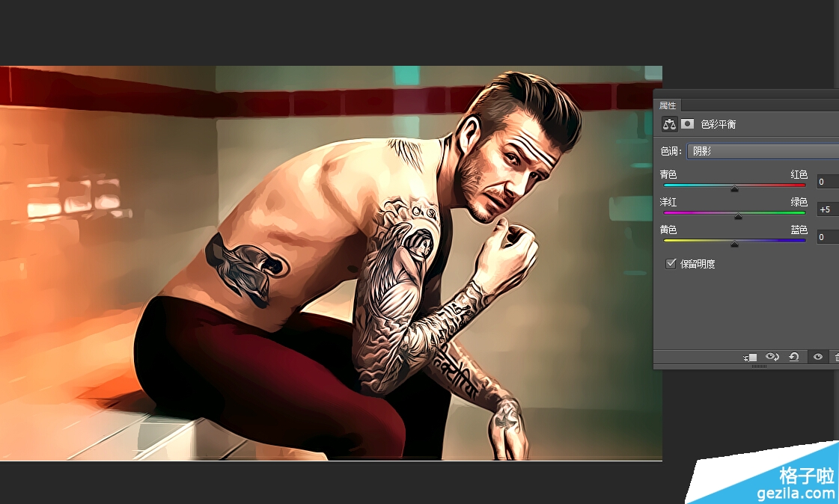The image size is (839, 504).
Task: Click the yellow-blue value input field
Action: 827,237
